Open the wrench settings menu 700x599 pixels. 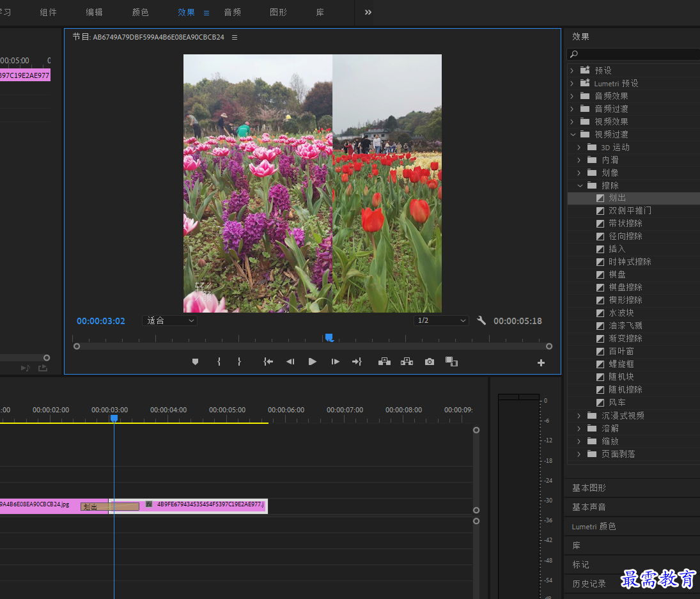click(481, 320)
